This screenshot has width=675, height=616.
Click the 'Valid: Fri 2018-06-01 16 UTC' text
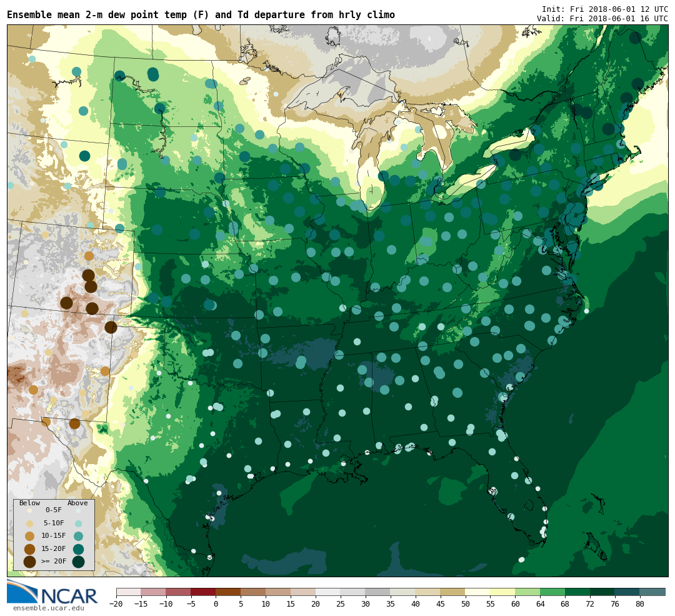coord(602,19)
